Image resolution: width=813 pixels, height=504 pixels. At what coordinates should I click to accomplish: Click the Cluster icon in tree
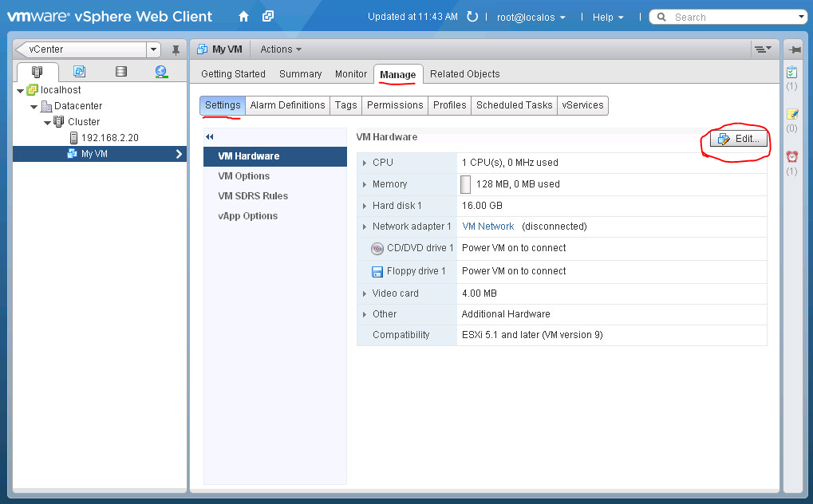point(59,122)
